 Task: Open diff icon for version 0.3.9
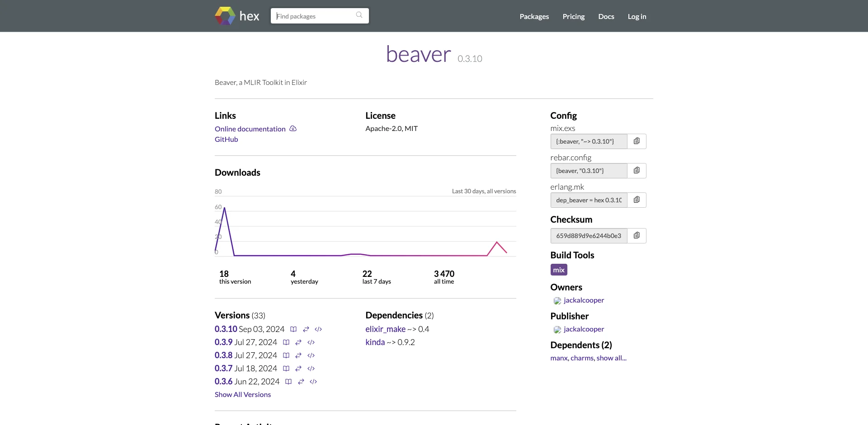pyautogui.click(x=298, y=342)
